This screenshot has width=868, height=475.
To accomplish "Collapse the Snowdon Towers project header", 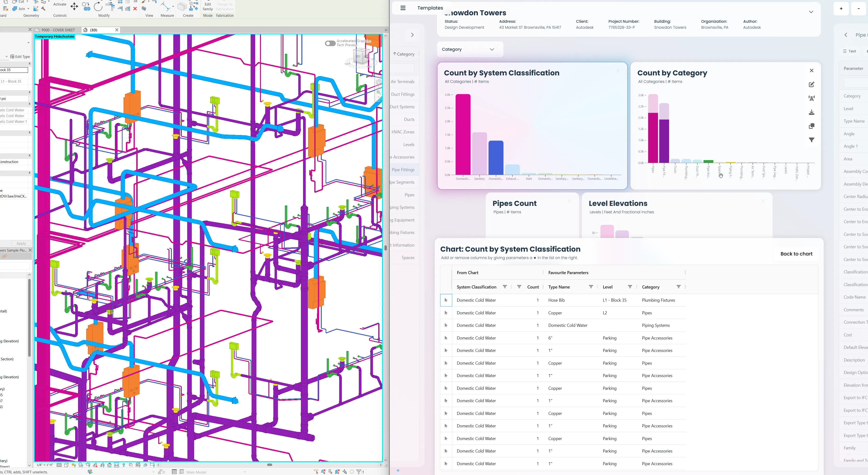I will pyautogui.click(x=811, y=12).
